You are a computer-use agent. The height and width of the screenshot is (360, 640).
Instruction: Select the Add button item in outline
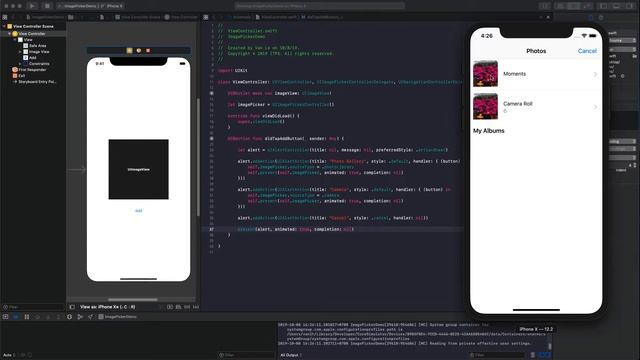pyautogui.click(x=30, y=58)
